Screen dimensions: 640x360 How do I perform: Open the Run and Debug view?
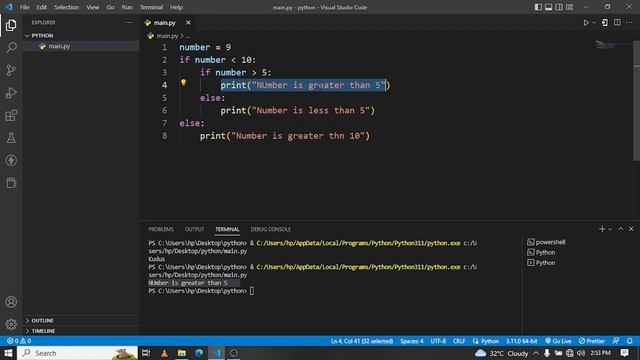click(x=11, y=93)
